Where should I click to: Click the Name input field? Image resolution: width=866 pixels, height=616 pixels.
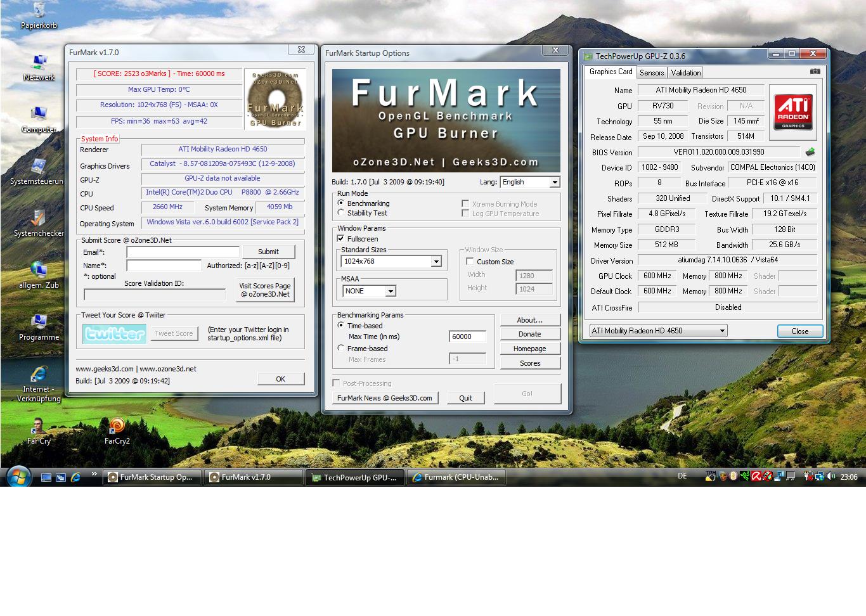164,266
